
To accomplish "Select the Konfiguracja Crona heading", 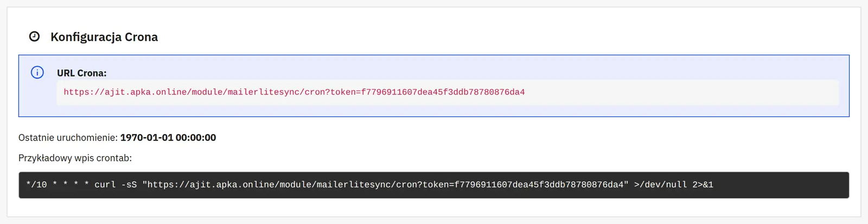I will click(104, 37).
